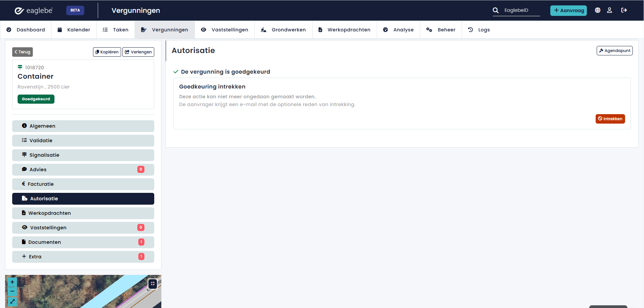Open the Analyse tab

(398, 30)
